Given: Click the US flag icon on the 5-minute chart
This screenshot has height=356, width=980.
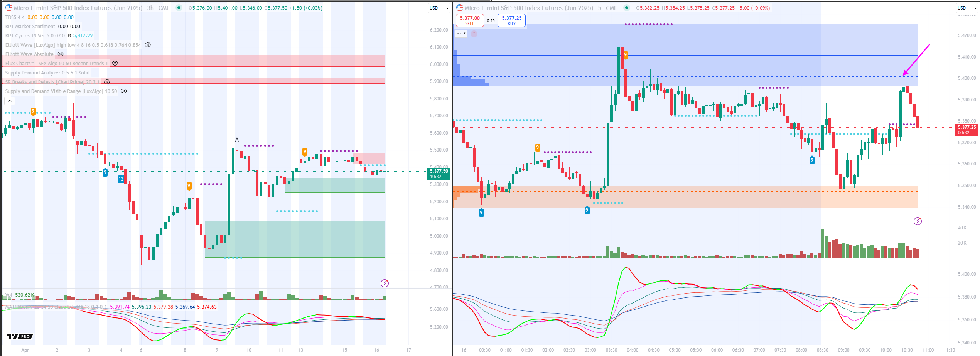Looking at the screenshot, I should (x=459, y=8).
